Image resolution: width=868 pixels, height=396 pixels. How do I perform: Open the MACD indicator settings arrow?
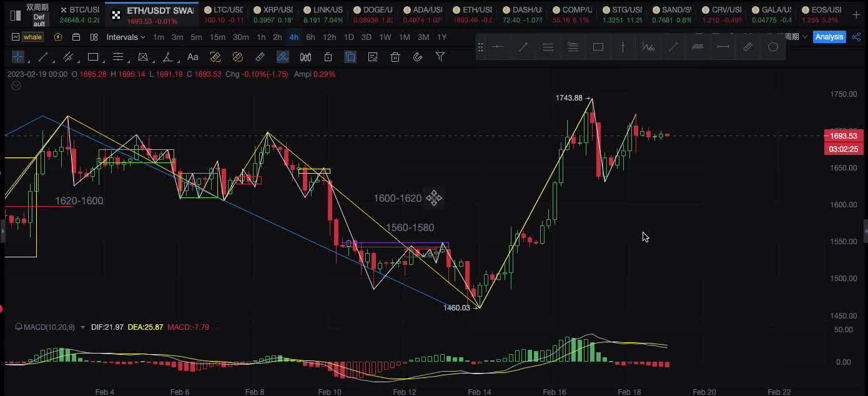point(82,327)
